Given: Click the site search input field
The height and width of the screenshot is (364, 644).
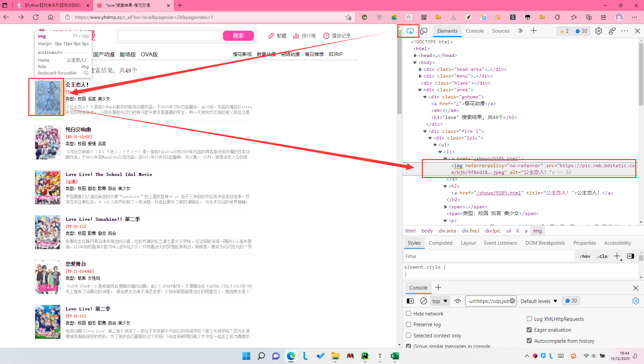Looking at the screenshot, I should [x=169, y=36].
